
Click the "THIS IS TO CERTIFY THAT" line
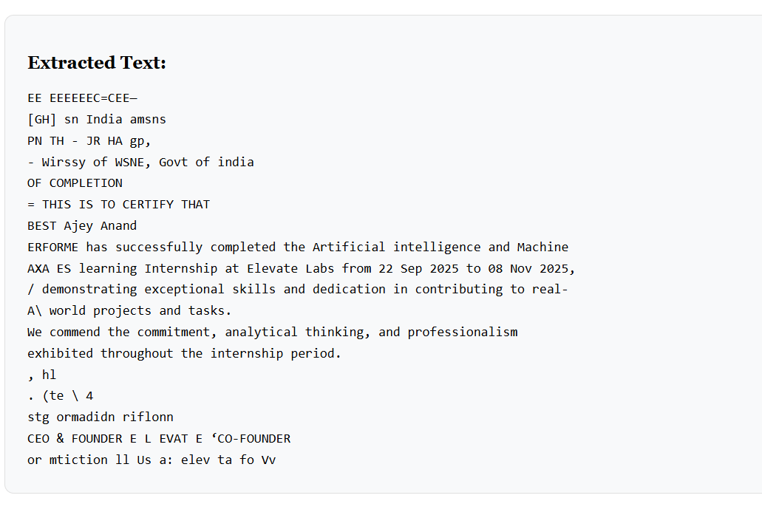[x=126, y=204]
